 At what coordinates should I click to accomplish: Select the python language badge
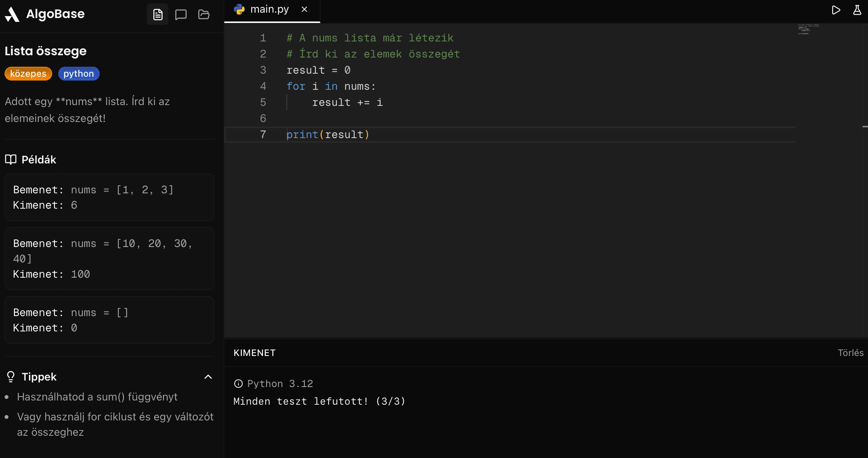point(79,73)
